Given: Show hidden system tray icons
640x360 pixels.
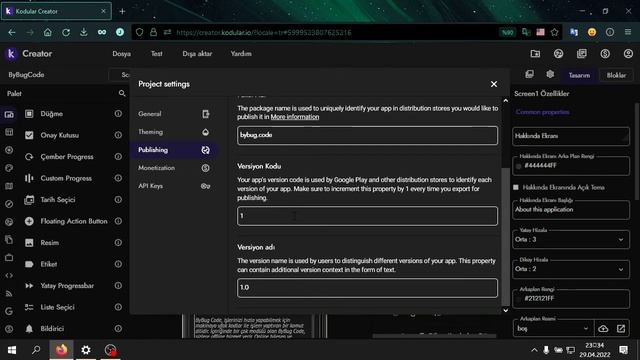Looking at the screenshot, I should pos(534,350).
